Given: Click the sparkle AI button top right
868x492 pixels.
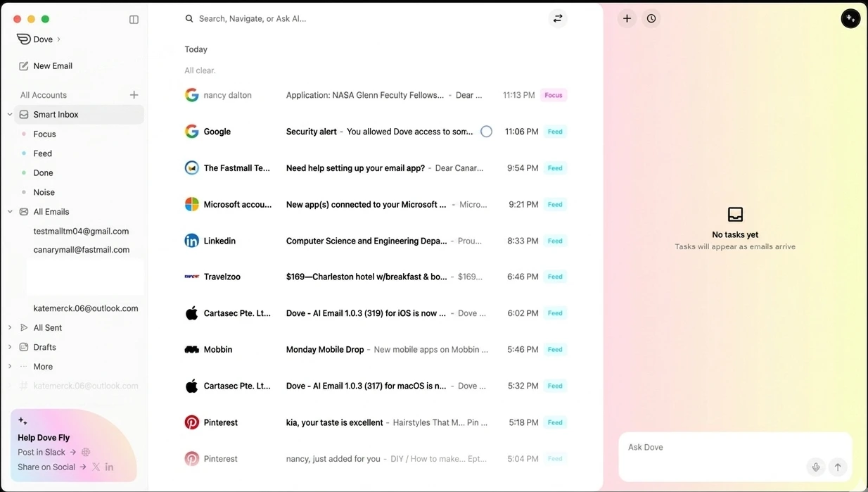Looking at the screenshot, I should click(x=850, y=19).
